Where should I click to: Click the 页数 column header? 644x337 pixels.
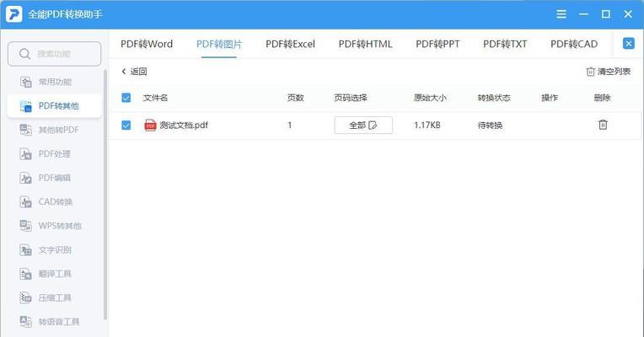coord(295,98)
